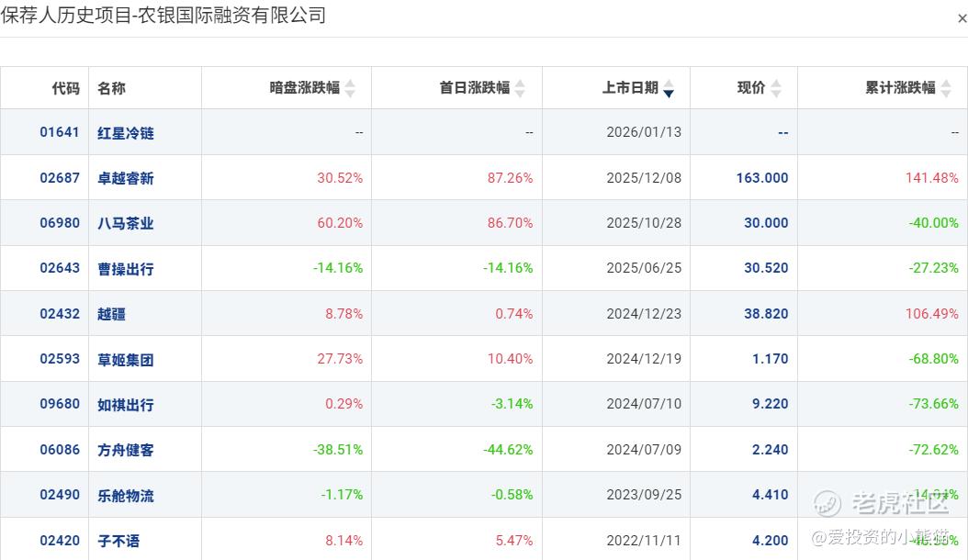Select listing date 2026/01/13
This screenshot has width=968, height=560.
point(644,132)
